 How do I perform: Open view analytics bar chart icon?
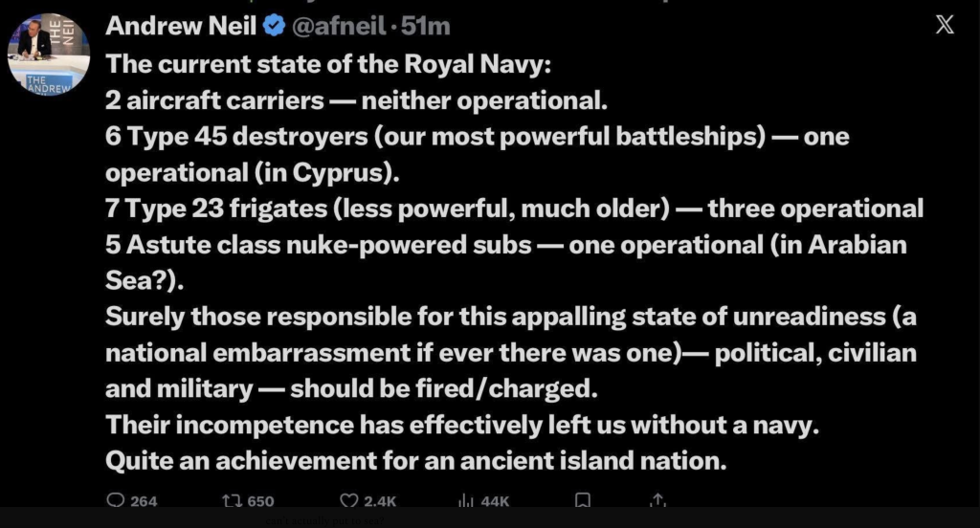tap(468, 500)
